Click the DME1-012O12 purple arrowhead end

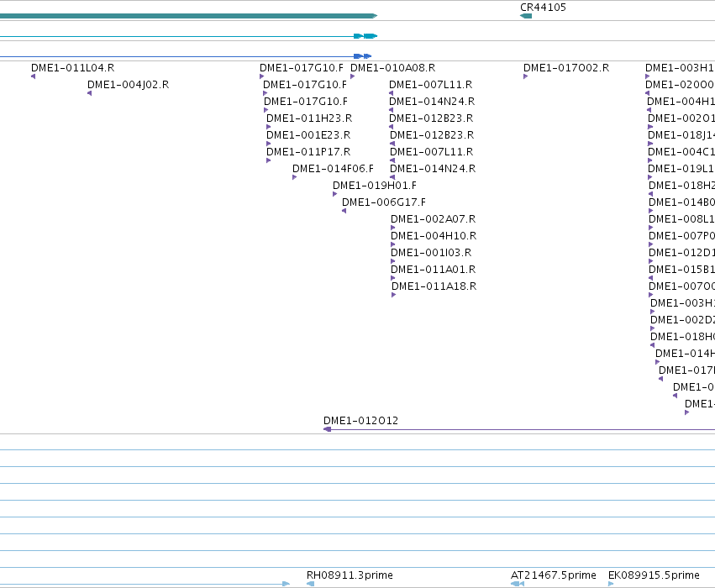pos(327,429)
